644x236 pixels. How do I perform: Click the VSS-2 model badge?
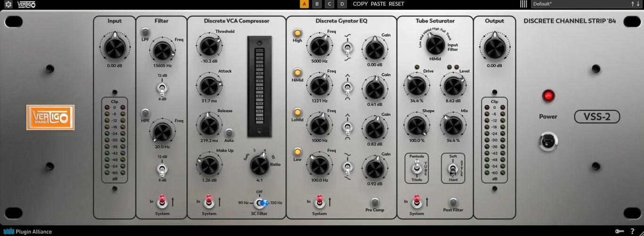coord(597,117)
